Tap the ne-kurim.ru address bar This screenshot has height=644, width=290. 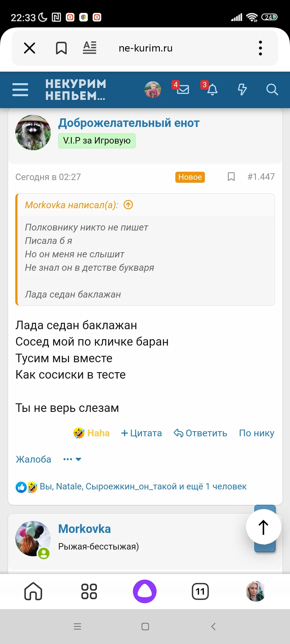point(145,48)
